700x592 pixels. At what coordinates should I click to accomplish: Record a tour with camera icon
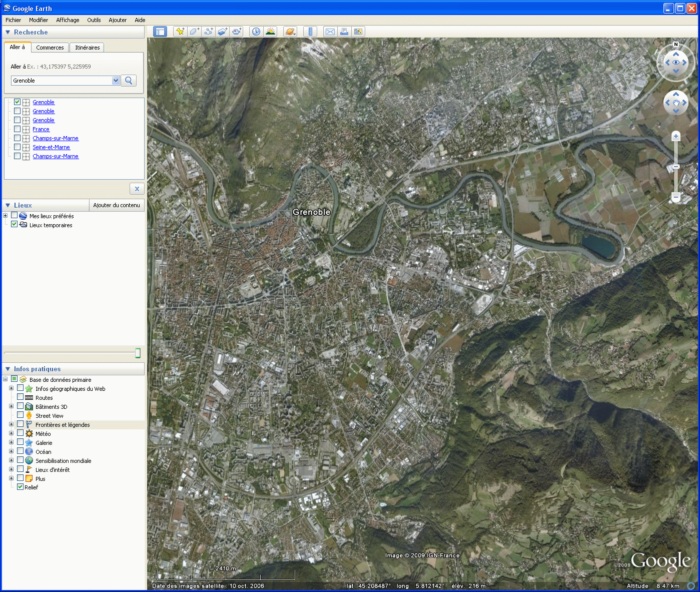click(x=237, y=32)
